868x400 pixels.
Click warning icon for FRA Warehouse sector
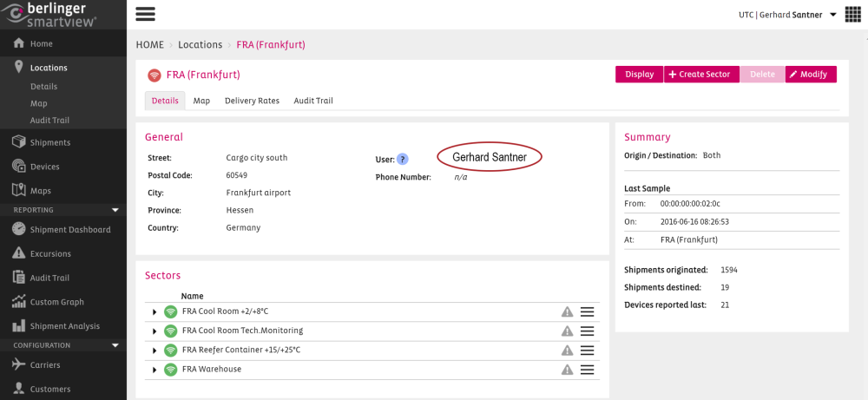pos(567,370)
